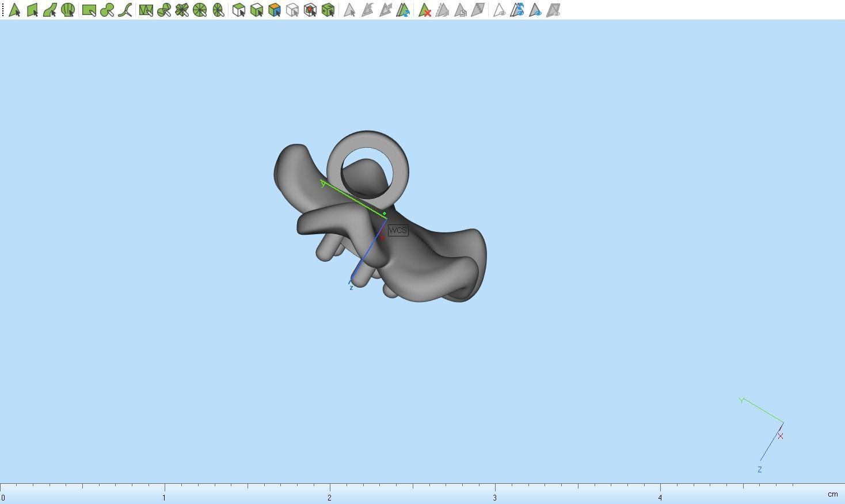Click the delete triangle red X icon
Image resolution: width=845 pixels, height=504 pixels.
click(425, 10)
